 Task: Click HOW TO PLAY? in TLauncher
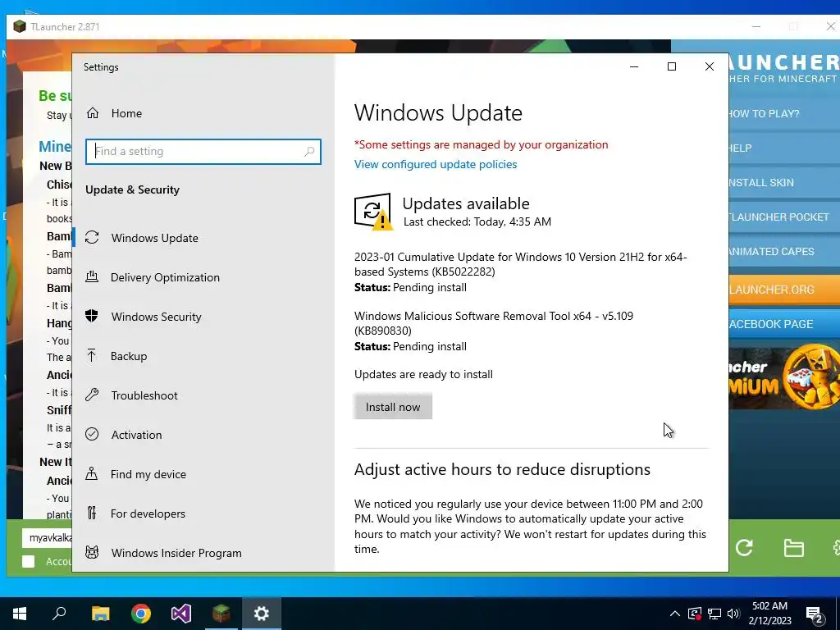click(783, 113)
